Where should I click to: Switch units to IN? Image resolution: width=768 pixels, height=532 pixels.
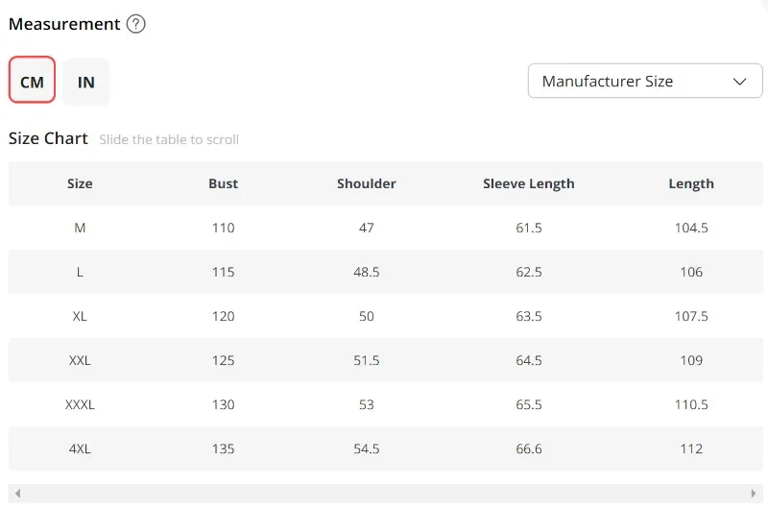86,81
